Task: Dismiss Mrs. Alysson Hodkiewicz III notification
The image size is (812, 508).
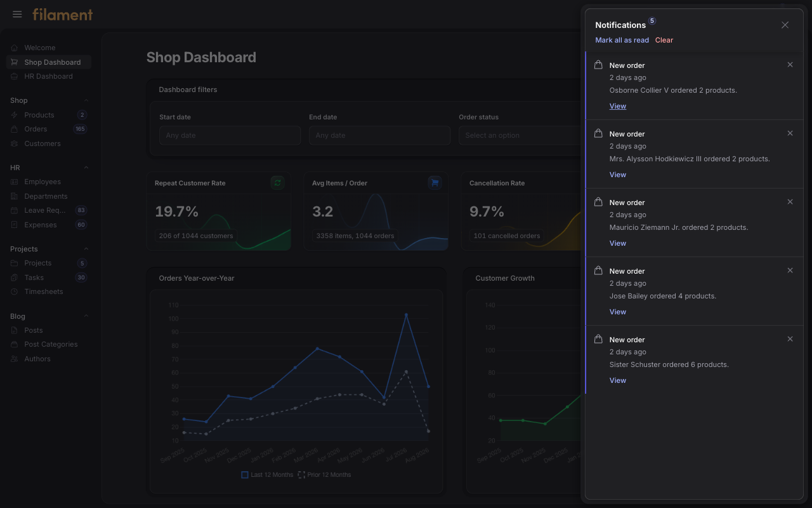Action: coord(790,133)
